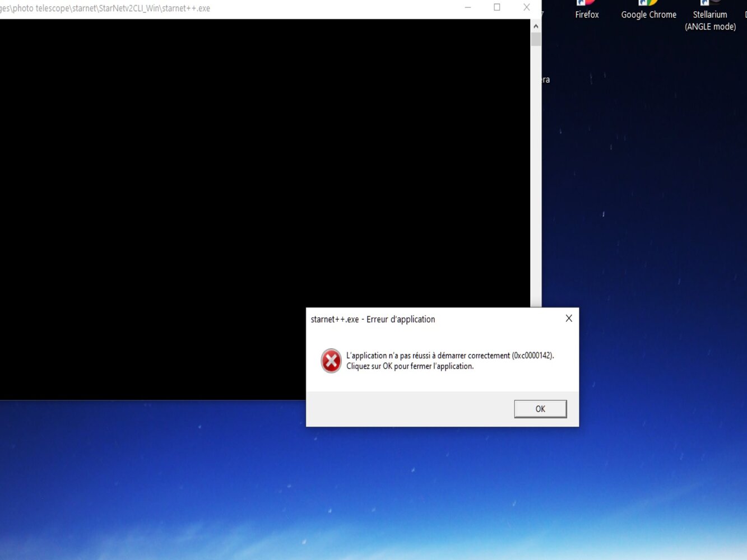Image resolution: width=747 pixels, height=560 pixels.
Task: Click the text "Cliquez sur OK pour fermer l'application."
Action: 410,366
